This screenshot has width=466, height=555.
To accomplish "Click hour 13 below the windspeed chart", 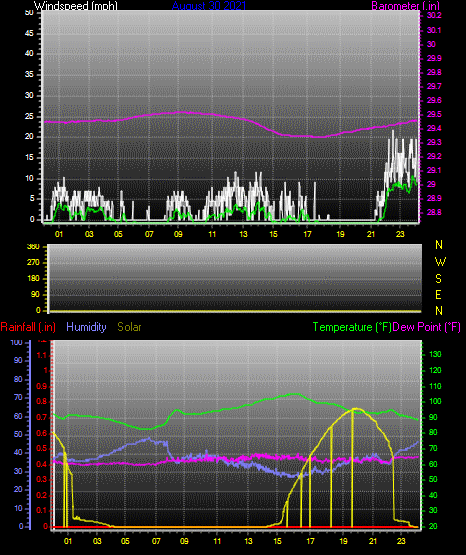I will coord(243,234).
